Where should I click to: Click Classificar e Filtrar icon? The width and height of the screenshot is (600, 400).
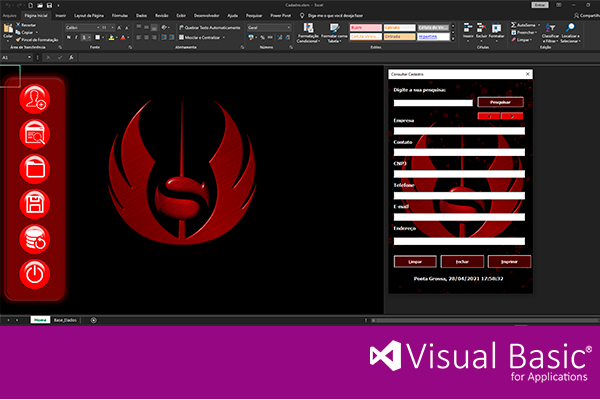click(x=550, y=28)
